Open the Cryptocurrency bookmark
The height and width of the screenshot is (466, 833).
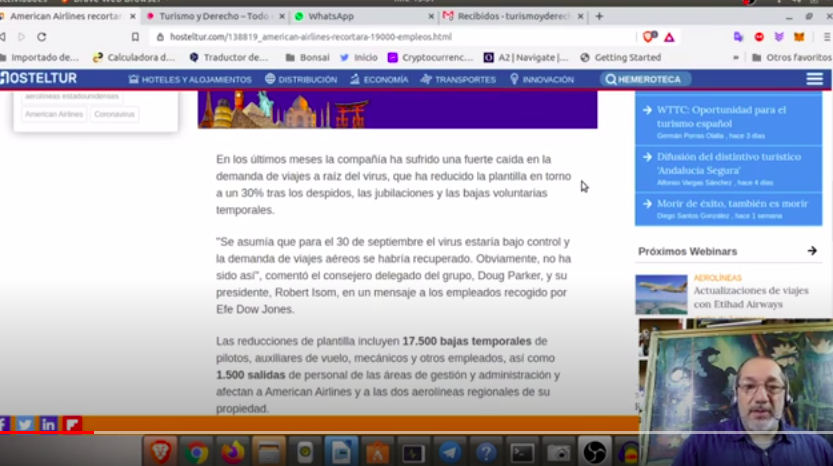coord(430,57)
